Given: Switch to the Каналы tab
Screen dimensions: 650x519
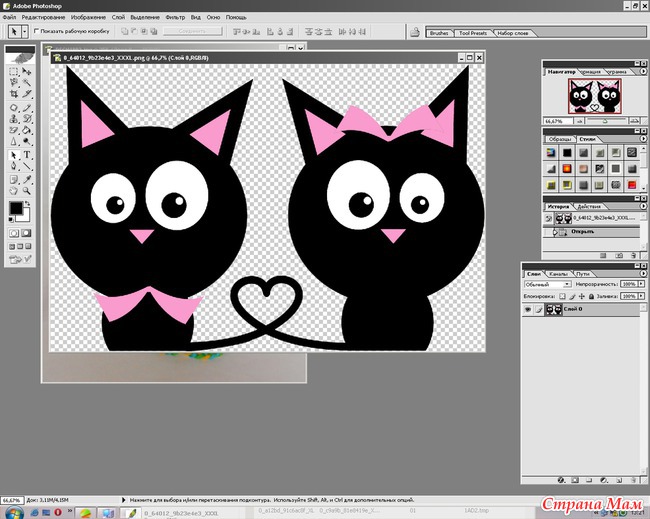Looking at the screenshot, I should (x=560, y=272).
